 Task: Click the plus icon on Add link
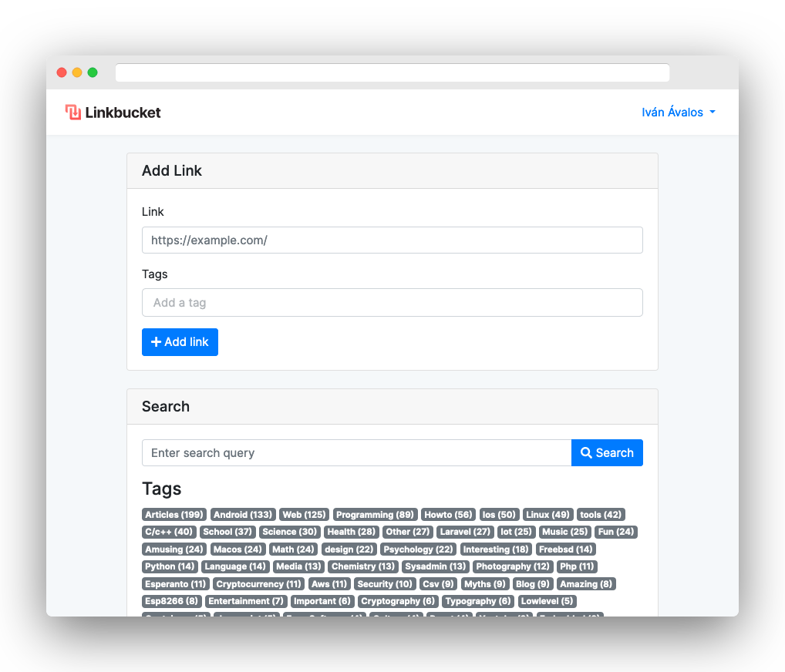coord(157,341)
